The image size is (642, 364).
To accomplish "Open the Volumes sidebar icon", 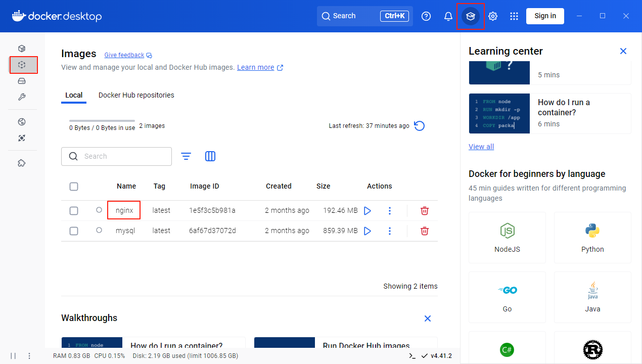I will [22, 81].
